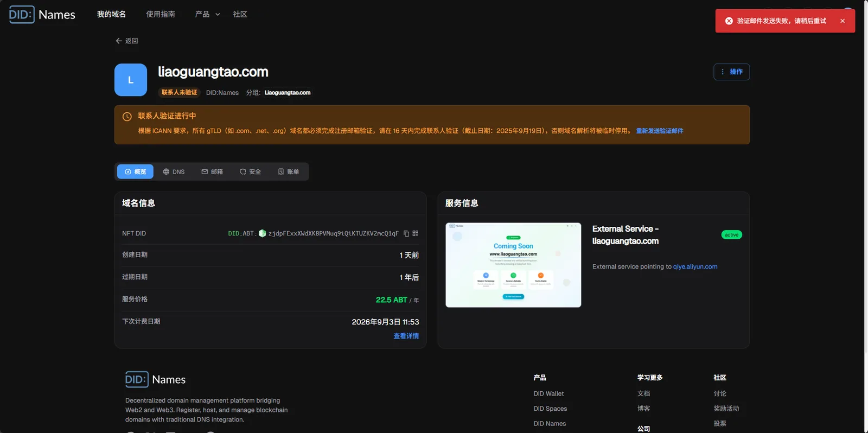Open 讨论 footer link
Viewport: 868px width, 433px height.
(x=720, y=393)
